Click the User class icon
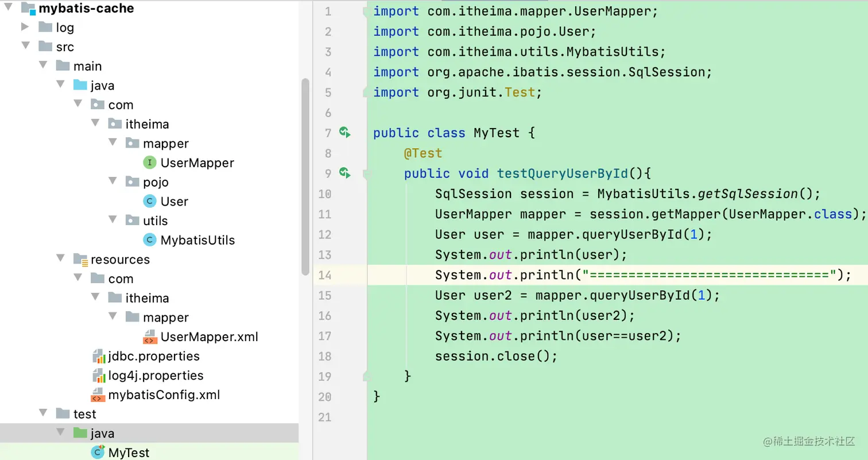Image resolution: width=868 pixels, height=460 pixels. point(150,201)
